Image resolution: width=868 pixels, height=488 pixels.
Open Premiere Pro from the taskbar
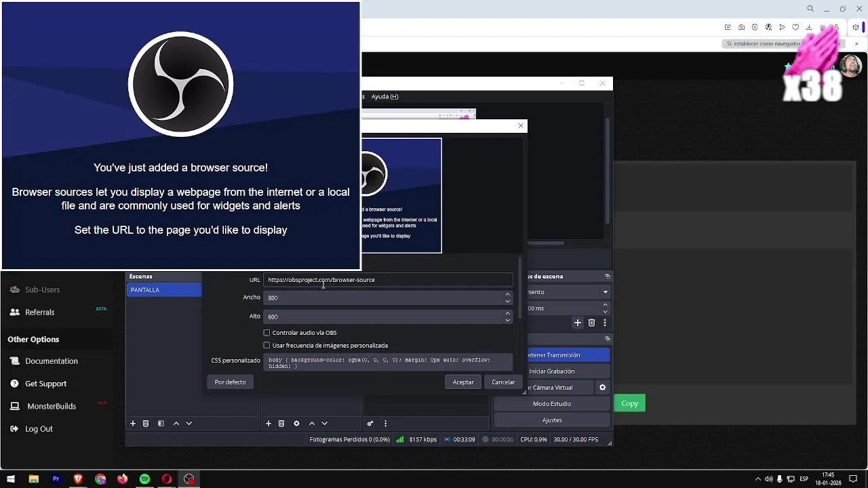tap(56, 479)
